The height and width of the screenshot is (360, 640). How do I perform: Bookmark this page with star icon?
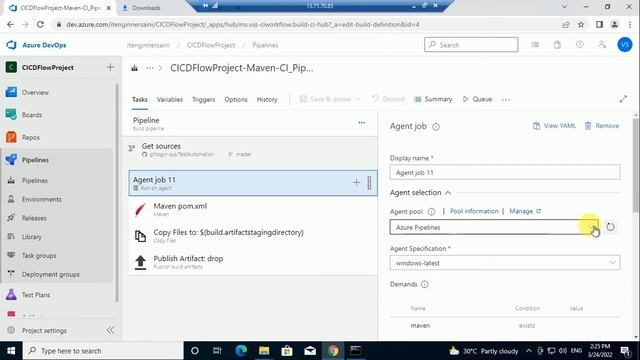tap(581, 24)
